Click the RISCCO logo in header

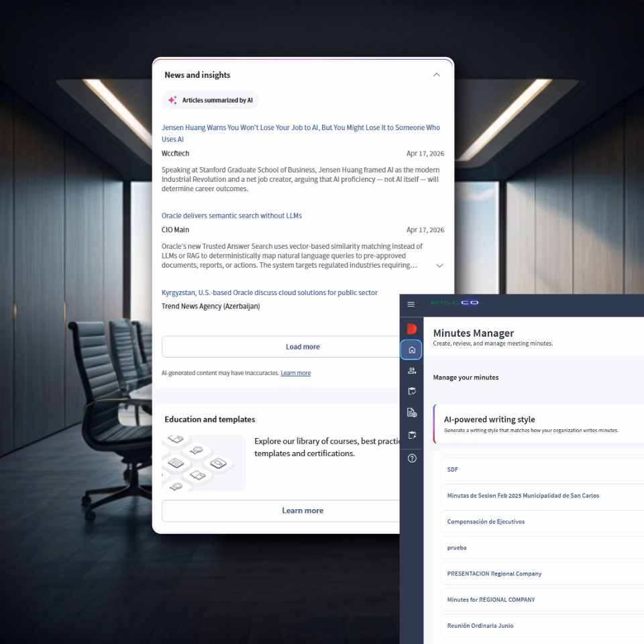455,303
